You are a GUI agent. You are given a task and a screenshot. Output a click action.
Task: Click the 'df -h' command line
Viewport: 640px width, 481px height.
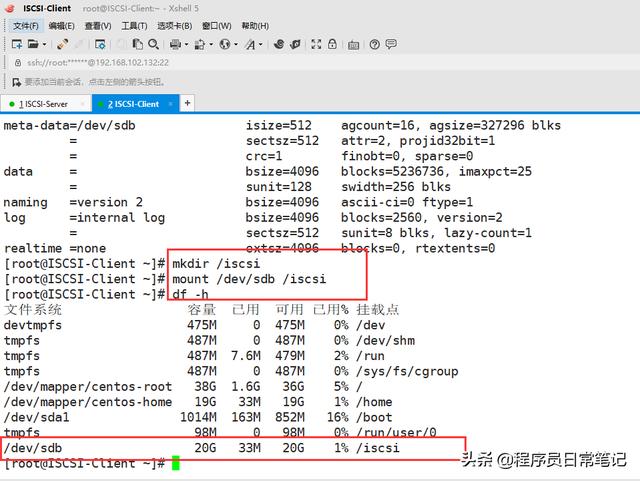pyautogui.click(x=190, y=294)
